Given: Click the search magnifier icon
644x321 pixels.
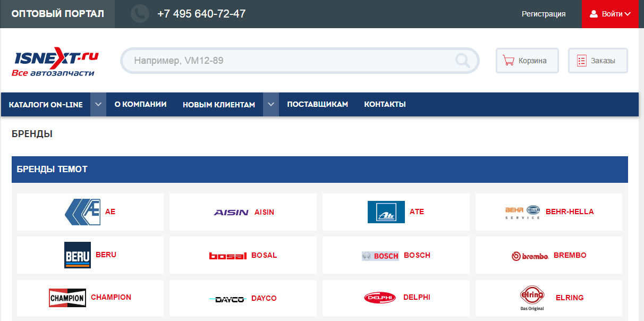Looking at the screenshot, I should 463,61.
